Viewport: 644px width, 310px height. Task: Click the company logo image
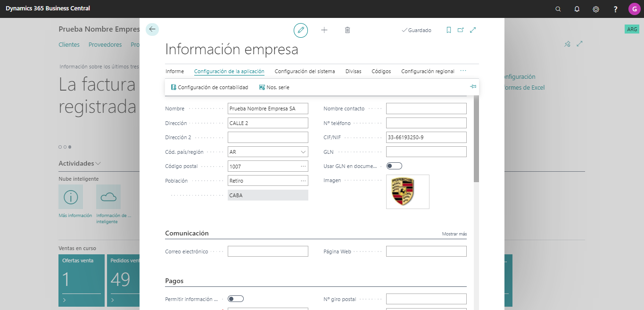click(407, 192)
